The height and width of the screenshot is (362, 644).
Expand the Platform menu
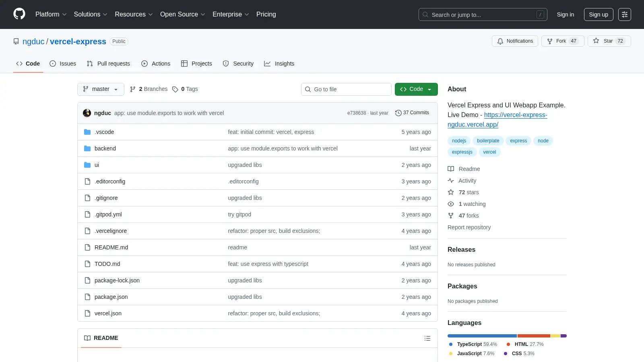pos(51,14)
